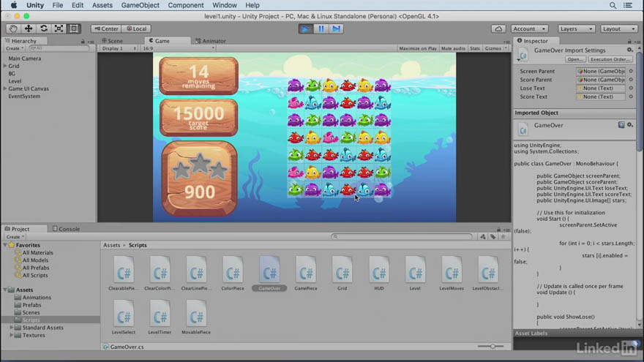Select the ClearLinePiece script icon
This screenshot has width=644, height=362.
(196, 271)
